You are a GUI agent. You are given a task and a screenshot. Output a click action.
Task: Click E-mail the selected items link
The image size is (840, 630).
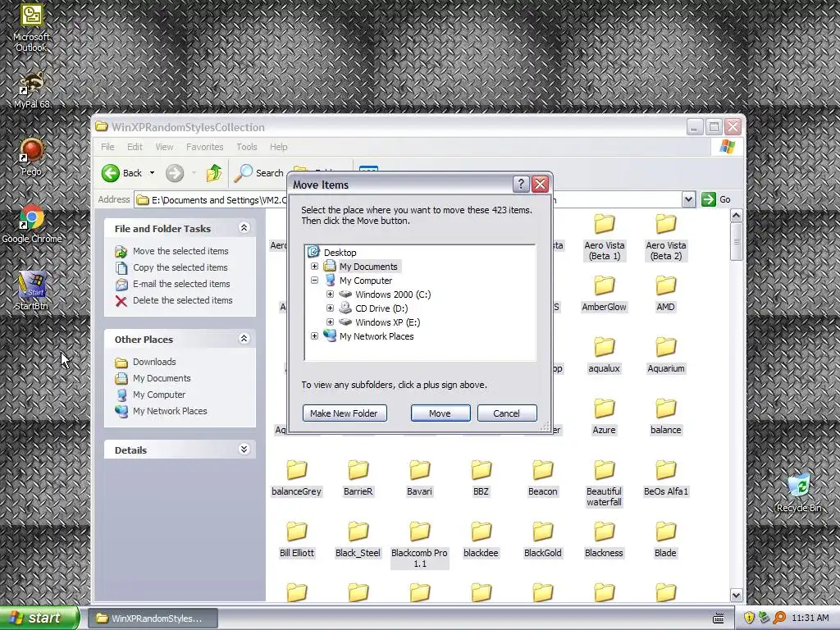point(181,283)
